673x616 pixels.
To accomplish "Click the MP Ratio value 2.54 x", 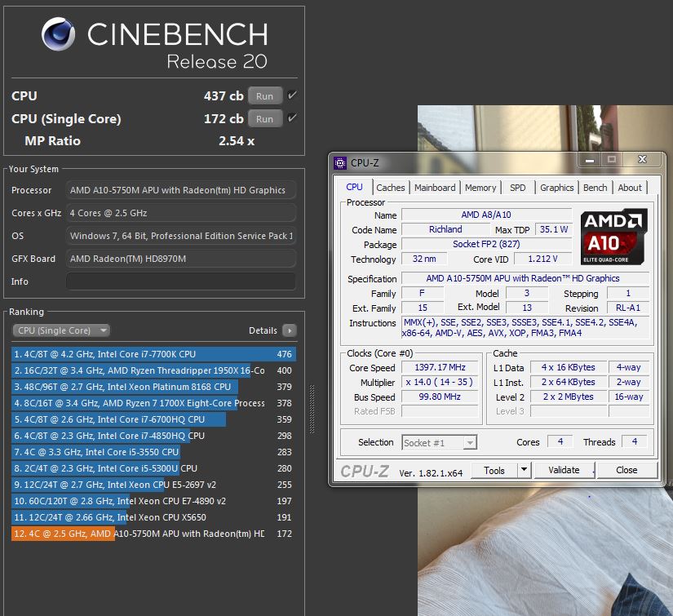I will 237,141.
